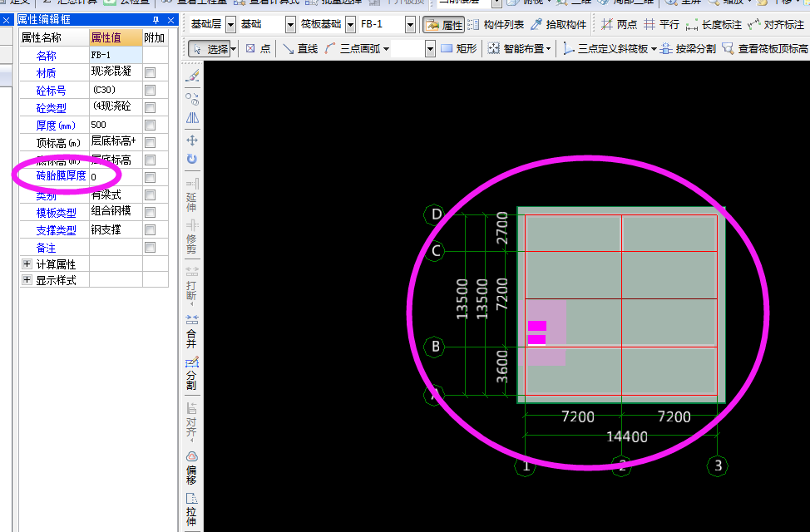
Task: Pin the 属性编辑框 panel with pushpin
Action: click(x=156, y=20)
